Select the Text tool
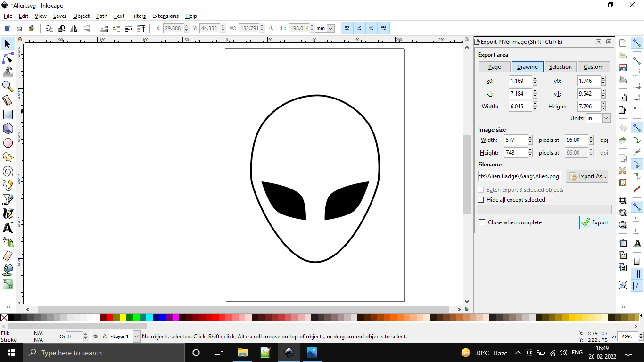 [8, 228]
